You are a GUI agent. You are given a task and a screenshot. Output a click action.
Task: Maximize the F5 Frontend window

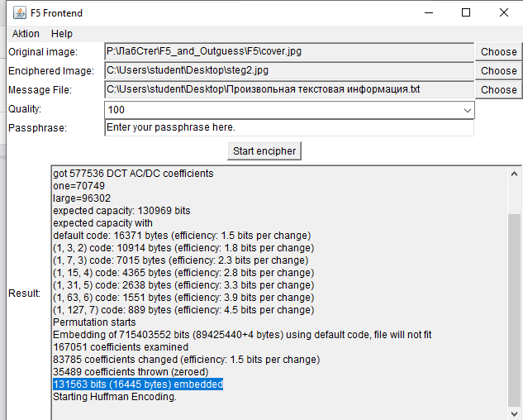[x=466, y=12]
